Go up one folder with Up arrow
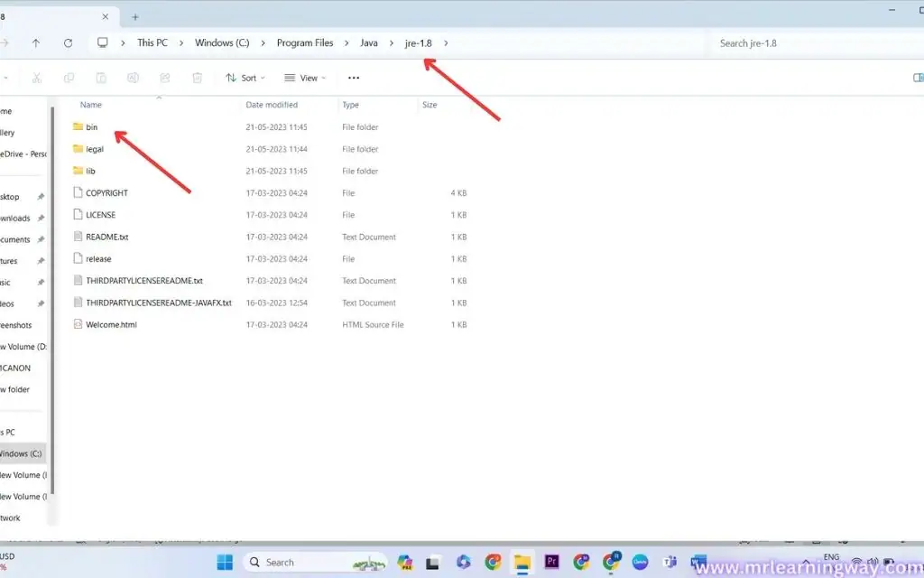This screenshot has height=578, width=924. pyautogui.click(x=36, y=43)
